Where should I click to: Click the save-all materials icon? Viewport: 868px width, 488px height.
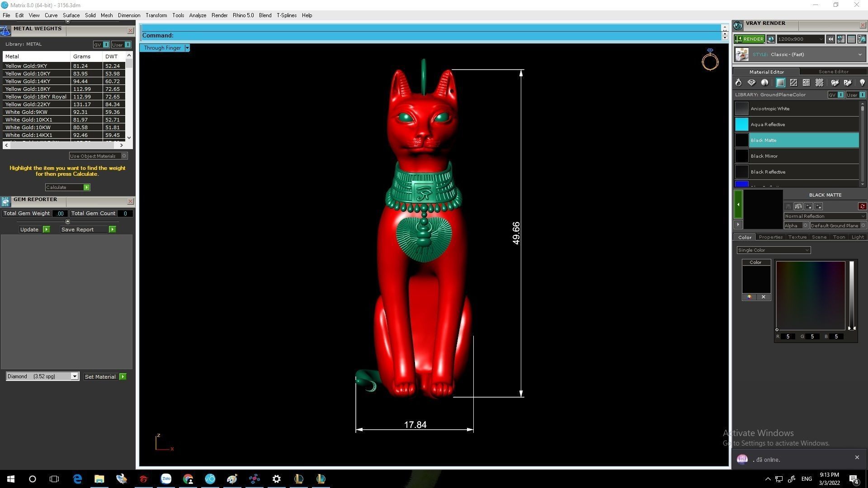(798, 206)
